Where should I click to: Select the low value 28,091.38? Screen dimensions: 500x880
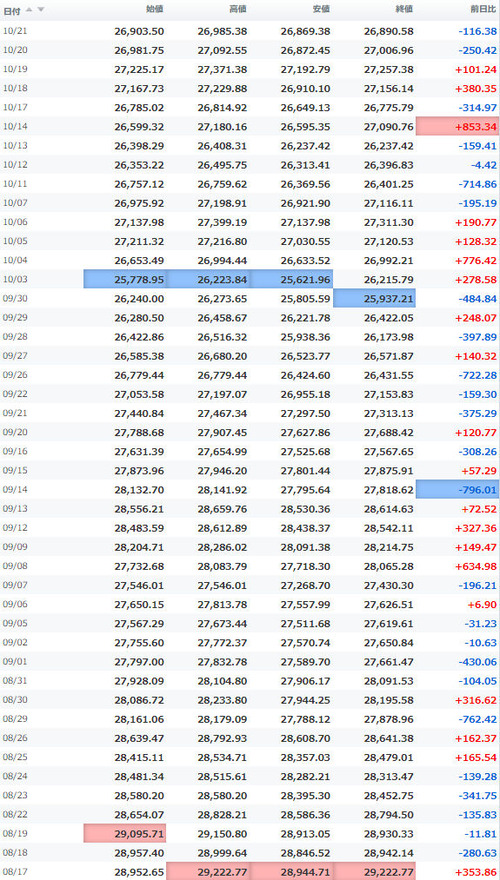pos(305,547)
